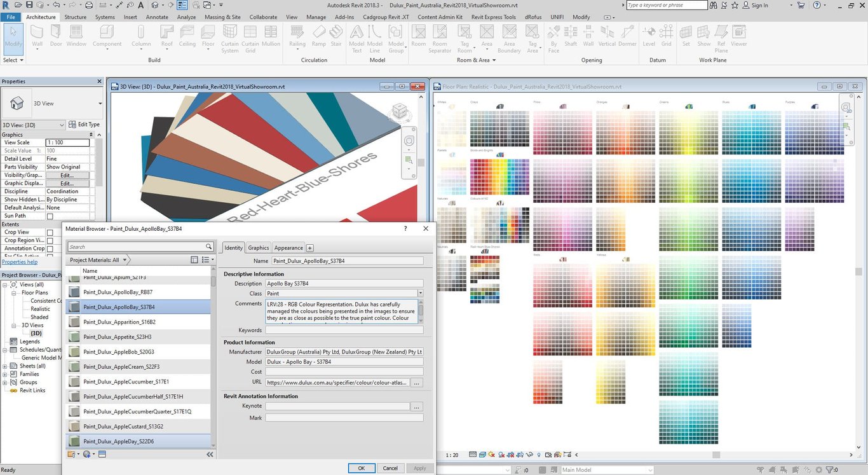This screenshot has width=868, height=475.
Task: Open the material Class dropdown
Action: [420, 294]
